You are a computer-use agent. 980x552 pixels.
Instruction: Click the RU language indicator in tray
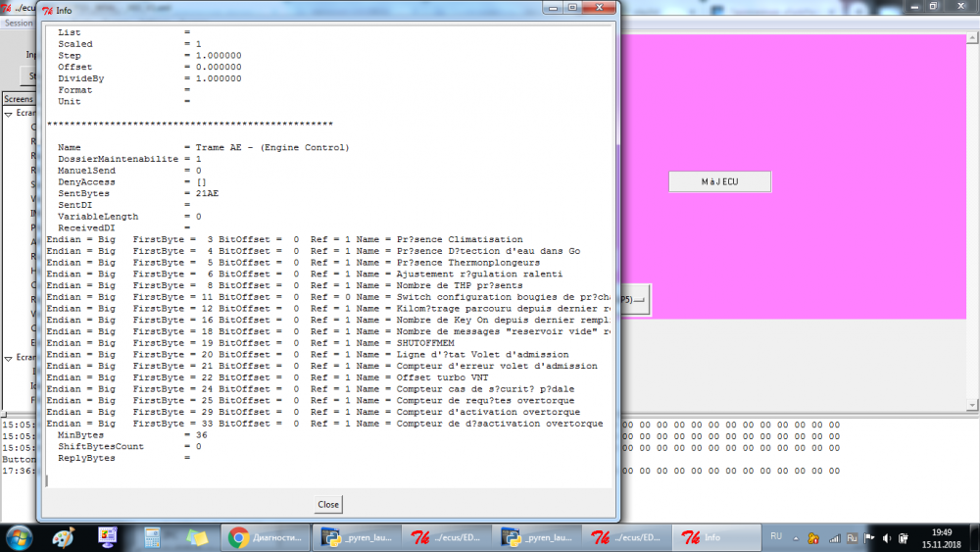coord(776,536)
